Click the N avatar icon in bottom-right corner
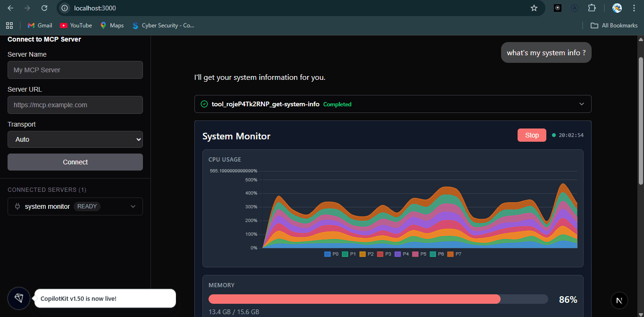The image size is (644, 317). [x=619, y=300]
